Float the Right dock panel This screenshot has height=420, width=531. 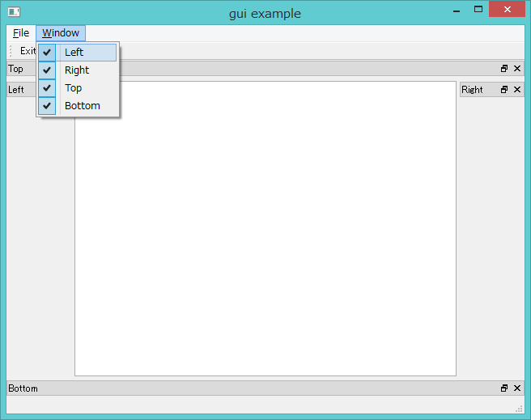[504, 90]
